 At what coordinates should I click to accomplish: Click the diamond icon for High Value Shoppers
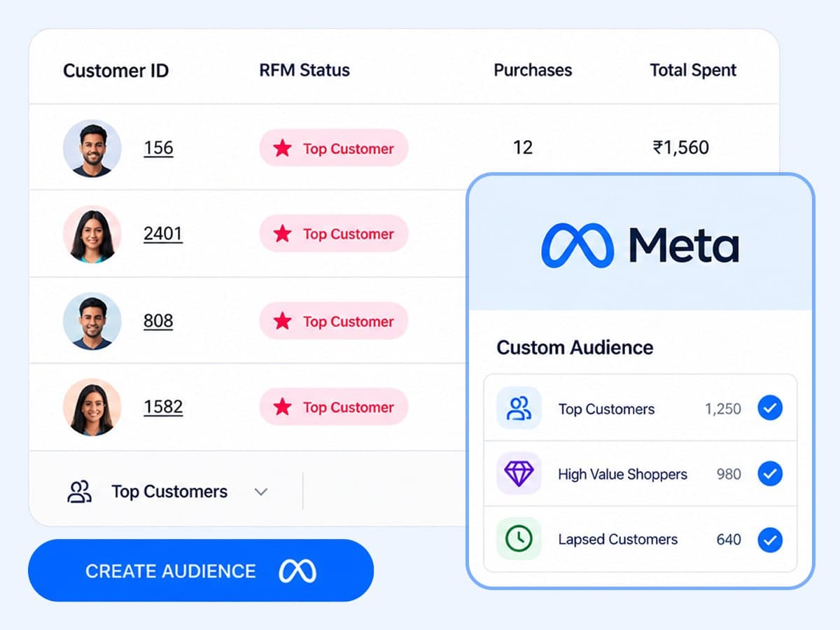click(x=519, y=474)
